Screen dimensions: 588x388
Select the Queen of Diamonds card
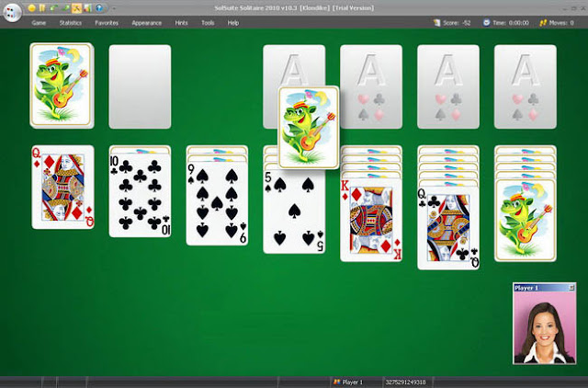[63, 187]
